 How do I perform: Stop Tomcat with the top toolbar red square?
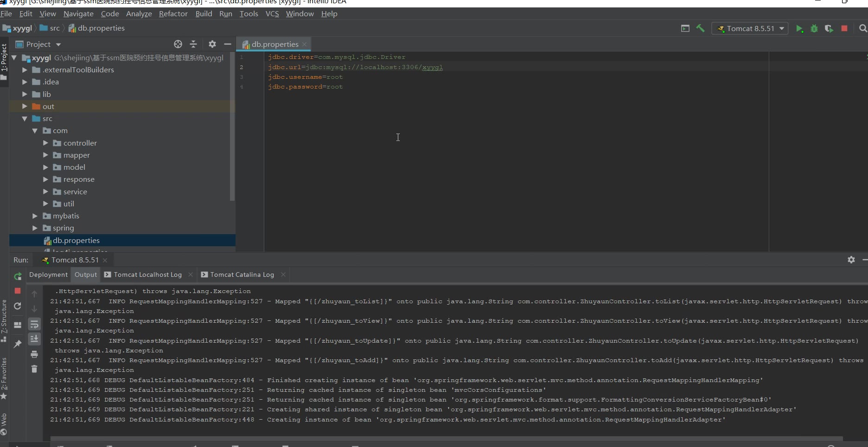pyautogui.click(x=844, y=28)
